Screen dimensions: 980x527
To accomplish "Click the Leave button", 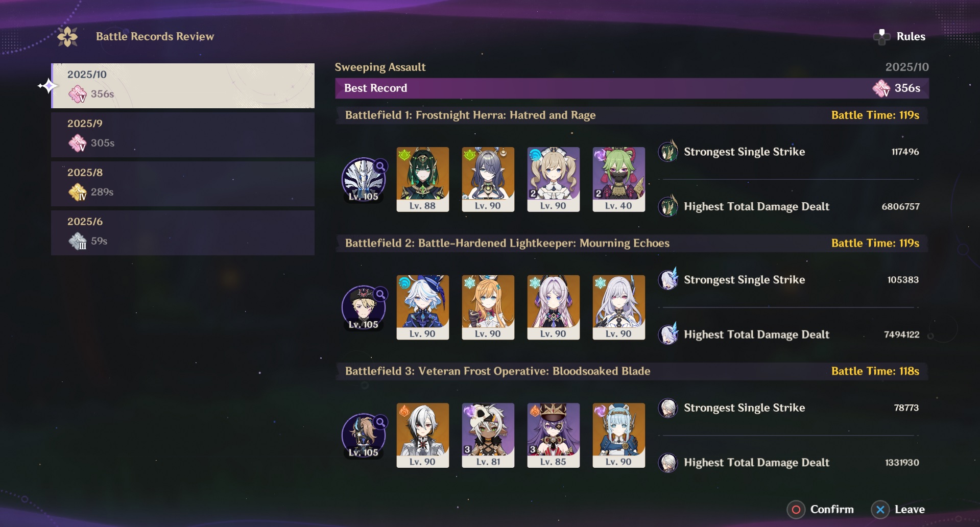I will pyautogui.click(x=898, y=510).
